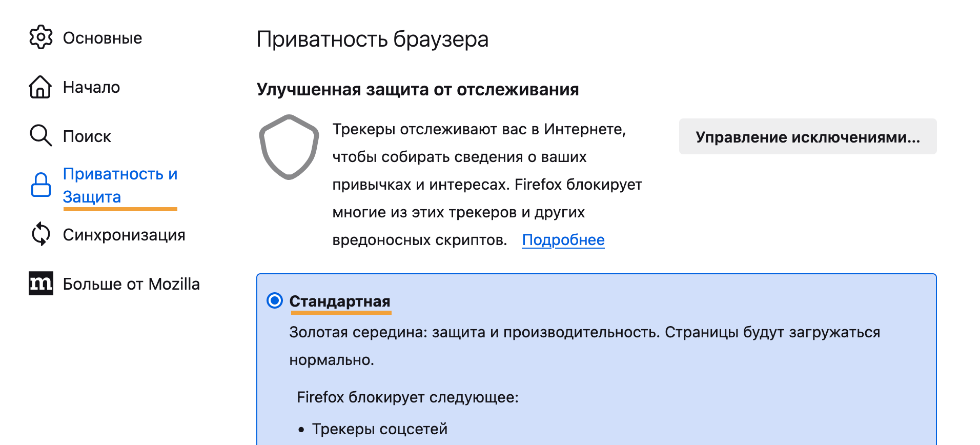Select the Стандартная radio button circle
The image size is (980, 445).
click(x=275, y=301)
